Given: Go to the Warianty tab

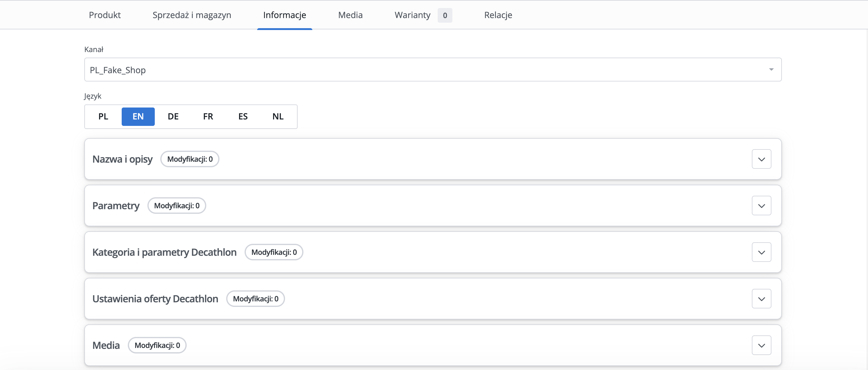Looking at the screenshot, I should [413, 15].
